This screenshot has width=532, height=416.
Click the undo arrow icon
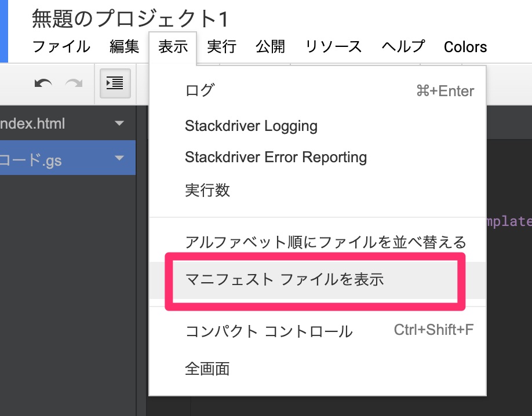pos(43,83)
